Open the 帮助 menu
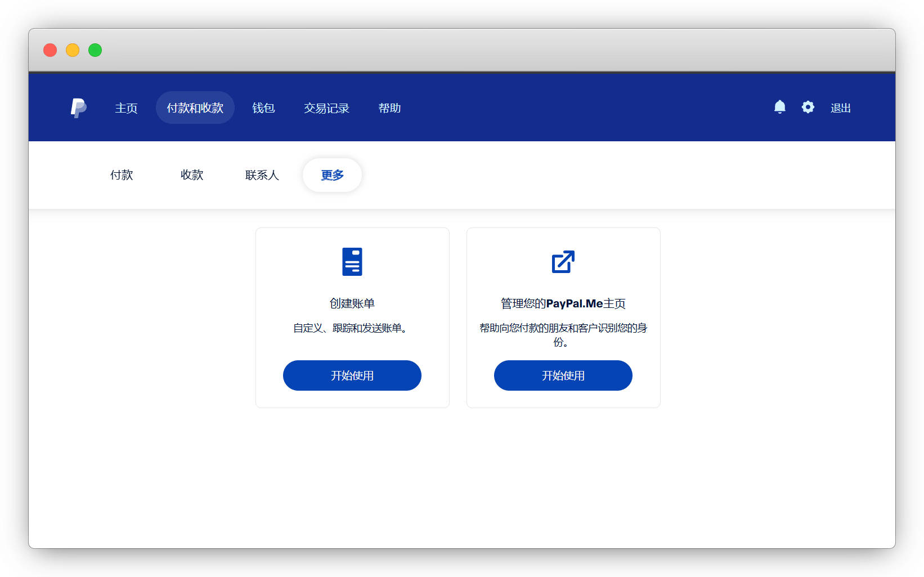924x577 pixels. click(x=389, y=108)
